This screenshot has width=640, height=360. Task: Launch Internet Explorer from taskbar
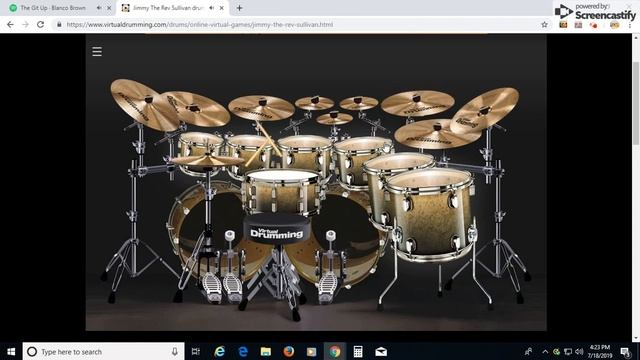[x=220, y=351]
